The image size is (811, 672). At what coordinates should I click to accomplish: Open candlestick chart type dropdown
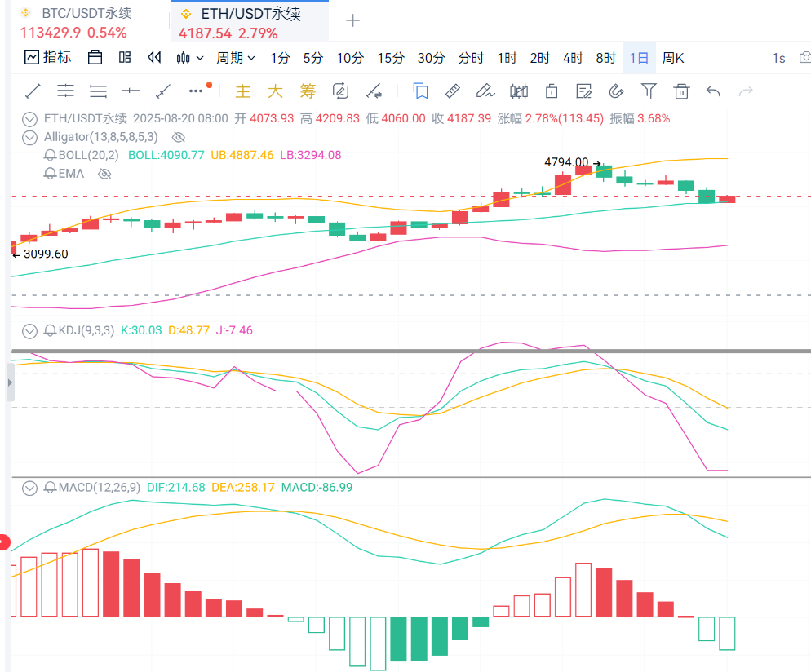pyautogui.click(x=189, y=58)
